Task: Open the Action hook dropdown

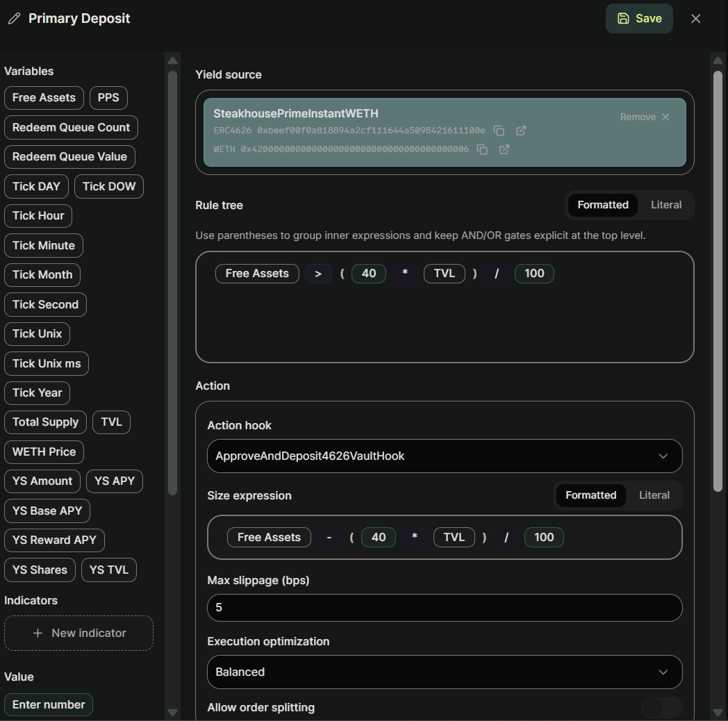Action: point(445,456)
